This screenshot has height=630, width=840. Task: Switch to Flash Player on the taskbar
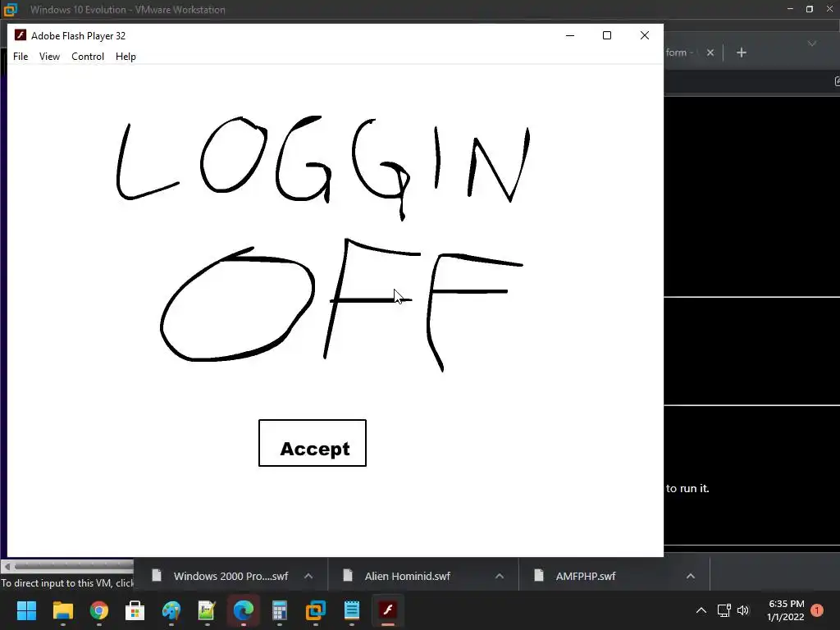click(388, 610)
